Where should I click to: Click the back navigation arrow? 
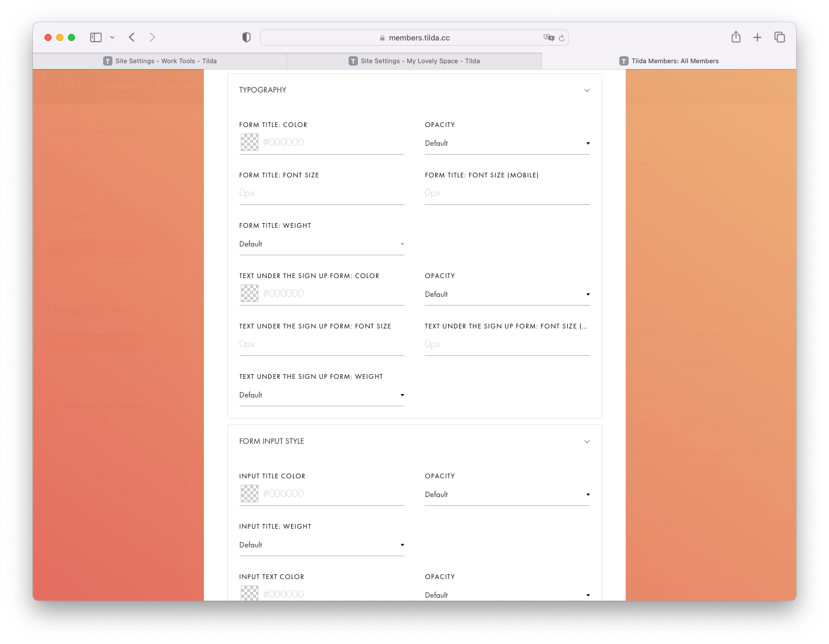coord(132,37)
